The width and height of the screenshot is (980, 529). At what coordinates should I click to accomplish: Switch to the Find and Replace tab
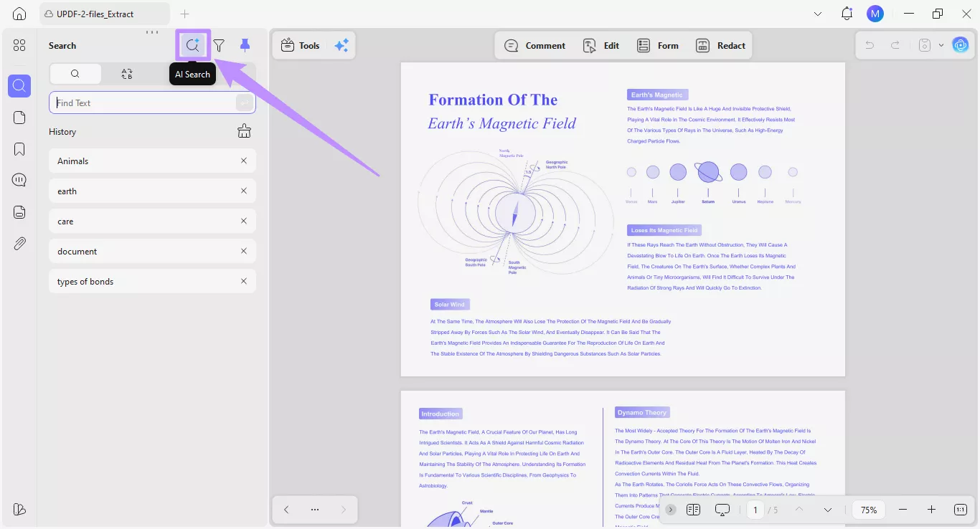pos(127,74)
